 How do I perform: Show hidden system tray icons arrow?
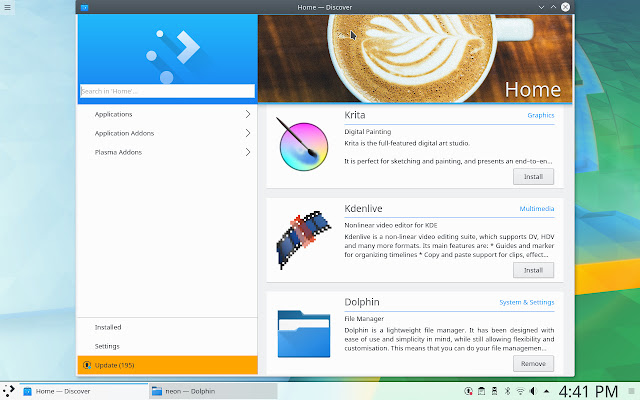547,391
